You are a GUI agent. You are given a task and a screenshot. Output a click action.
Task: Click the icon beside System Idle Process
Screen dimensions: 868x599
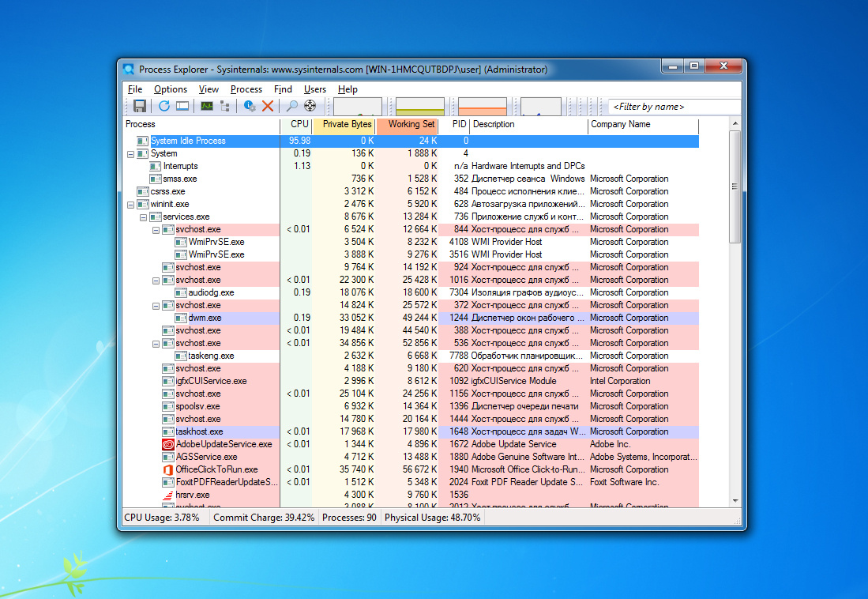[143, 141]
